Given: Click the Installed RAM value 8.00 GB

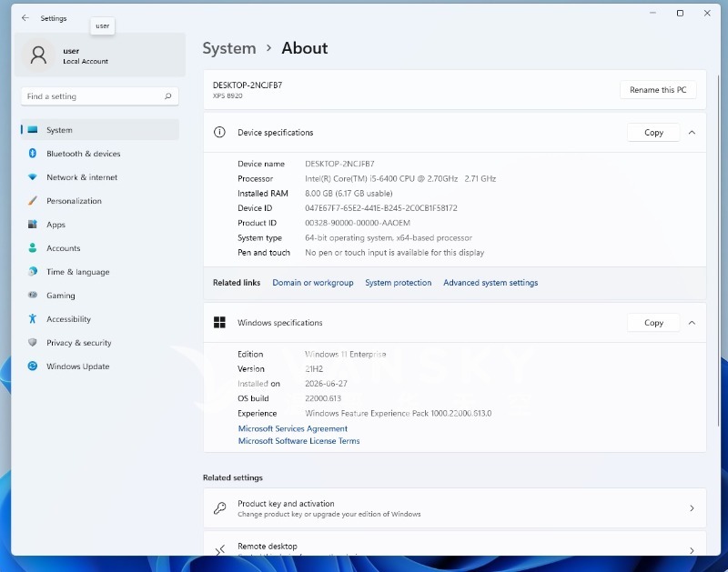Looking at the screenshot, I should (x=349, y=193).
